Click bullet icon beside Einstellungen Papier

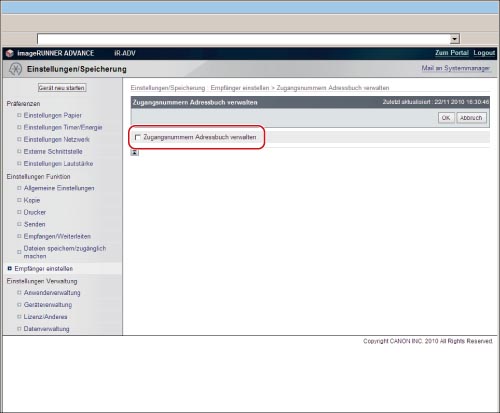coord(19,115)
